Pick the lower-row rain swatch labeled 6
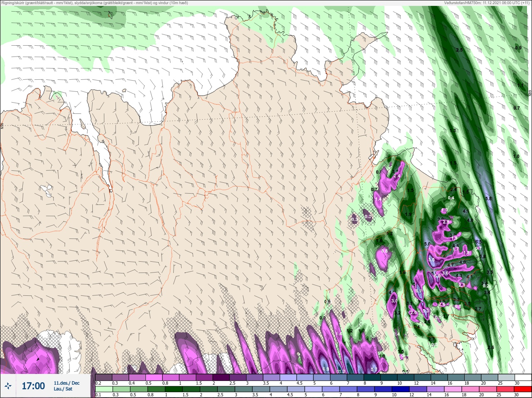Screen dimensions: 532x398 pos(331,390)
